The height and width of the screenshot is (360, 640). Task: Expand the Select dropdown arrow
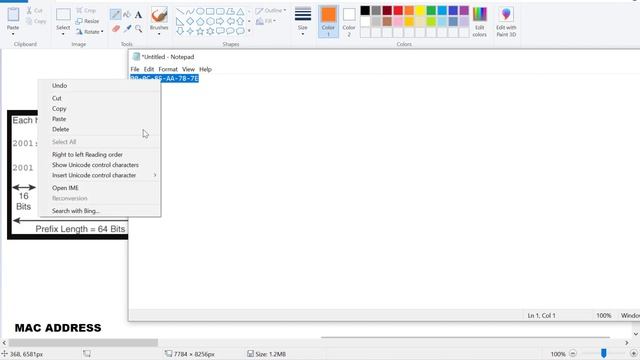(63, 33)
